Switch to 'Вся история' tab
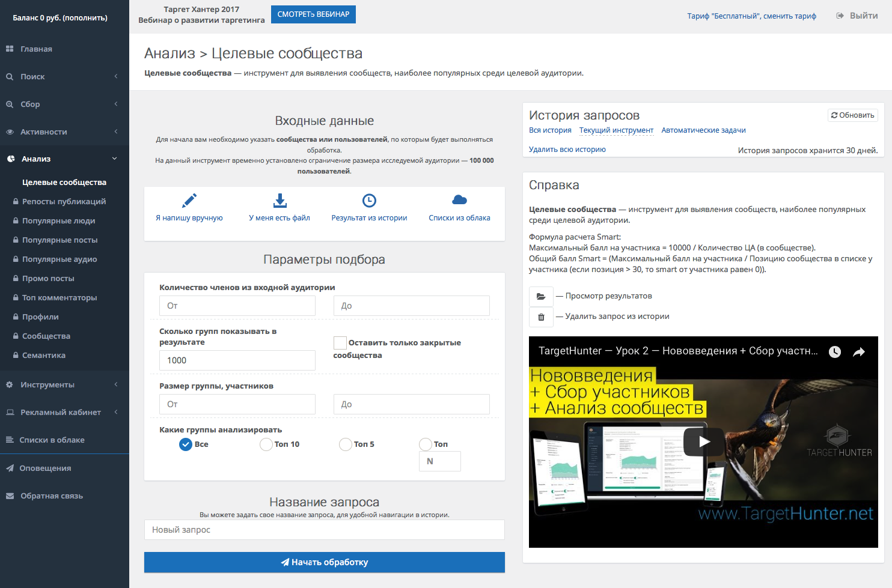The image size is (892, 588). pyautogui.click(x=550, y=130)
